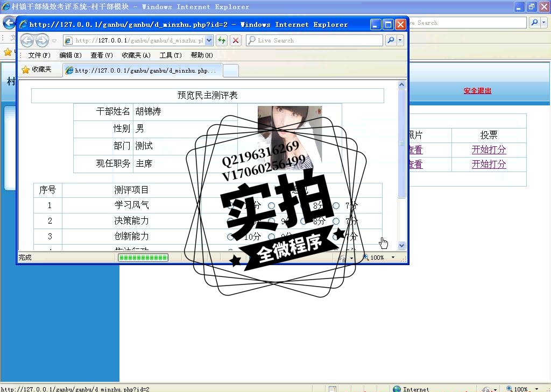The height and width of the screenshot is (392, 551).
Task: Open the main window's search options dropdown
Action: coord(544,23)
